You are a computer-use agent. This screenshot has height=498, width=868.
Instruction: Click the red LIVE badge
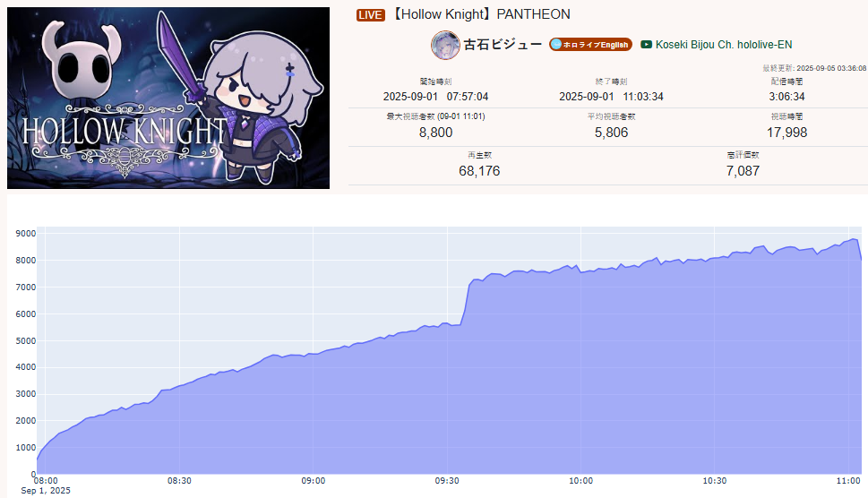tap(370, 15)
